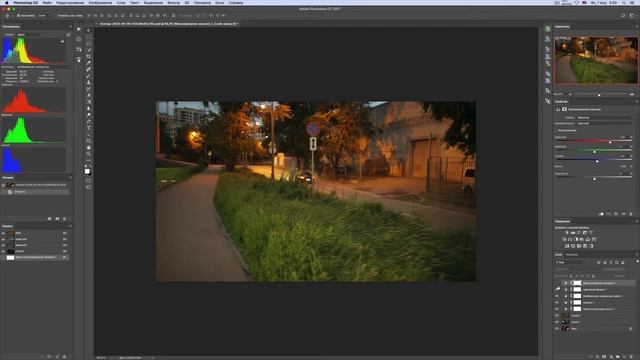The width and height of the screenshot is (640, 360).
Task: Open the Фильтр menu
Action: click(x=173, y=2)
